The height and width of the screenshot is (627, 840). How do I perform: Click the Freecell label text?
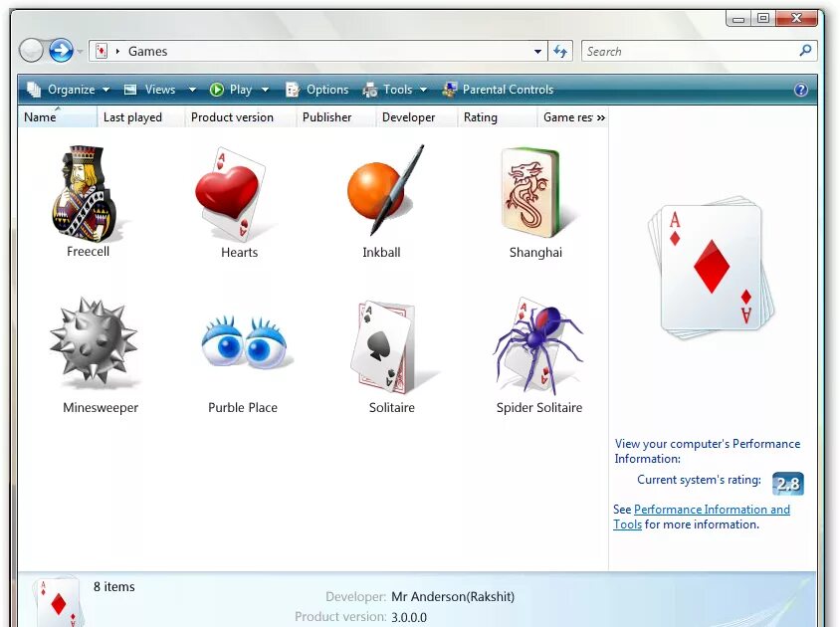tap(88, 252)
